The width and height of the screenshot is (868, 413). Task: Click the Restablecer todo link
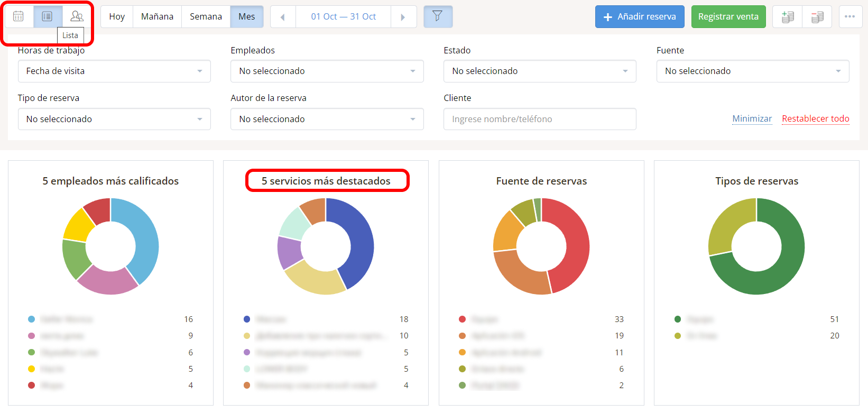816,118
